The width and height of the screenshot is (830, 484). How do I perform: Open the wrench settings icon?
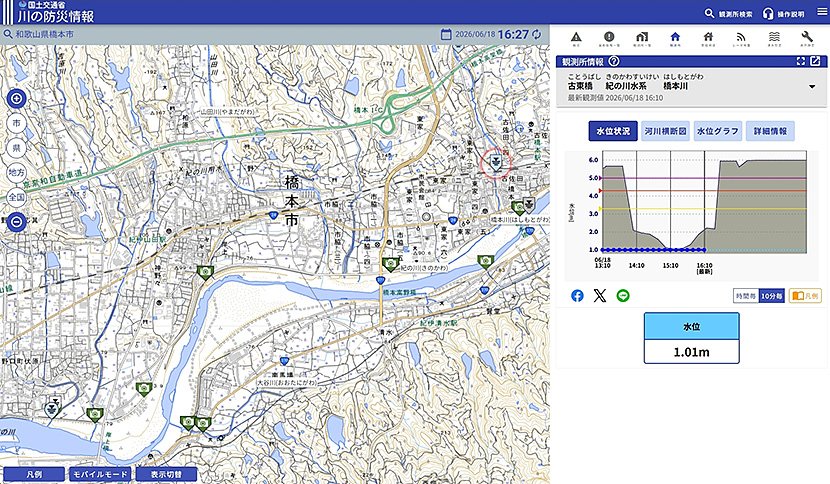click(807, 37)
